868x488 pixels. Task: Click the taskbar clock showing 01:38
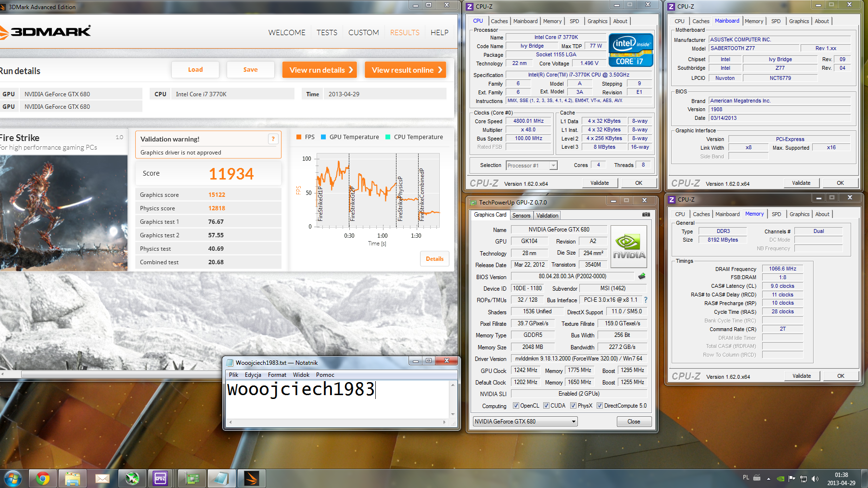click(841, 475)
